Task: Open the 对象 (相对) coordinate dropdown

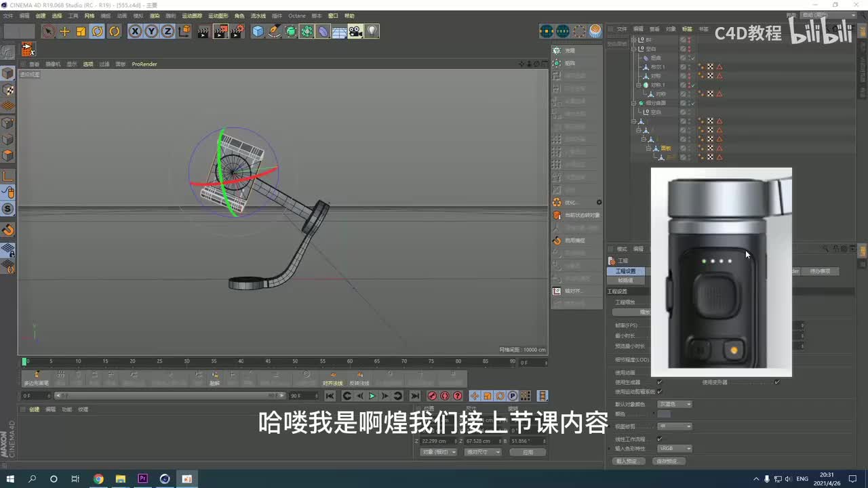Action: (x=438, y=452)
